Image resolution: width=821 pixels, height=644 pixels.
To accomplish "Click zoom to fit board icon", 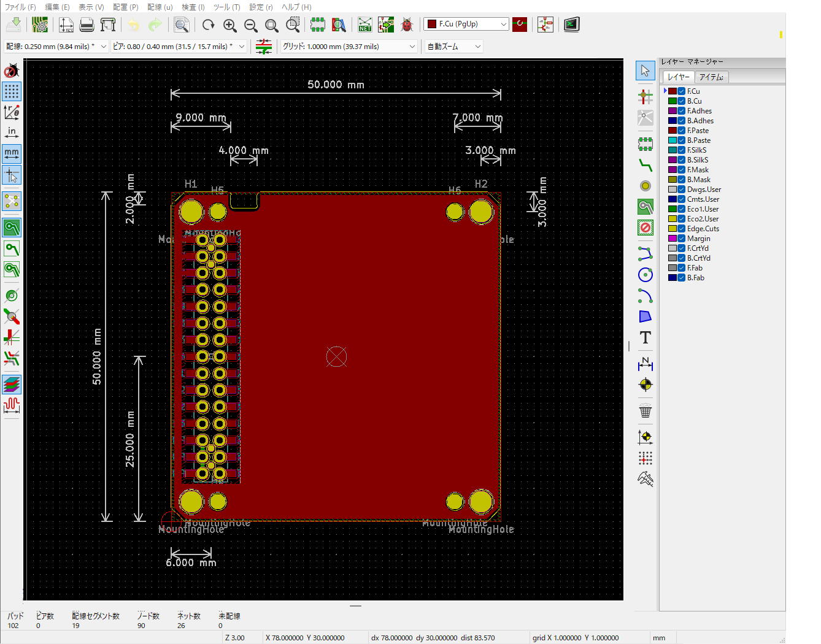I will pos(272,25).
